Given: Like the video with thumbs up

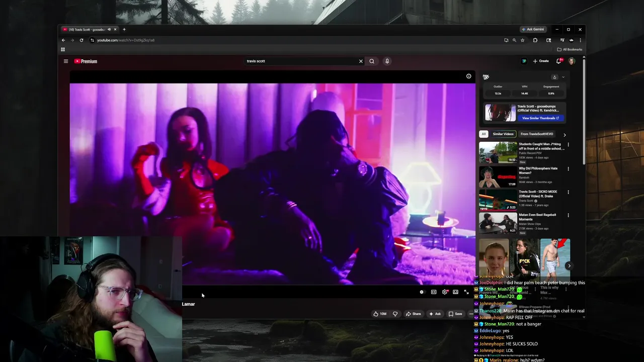Looking at the screenshot, I should pos(380,314).
